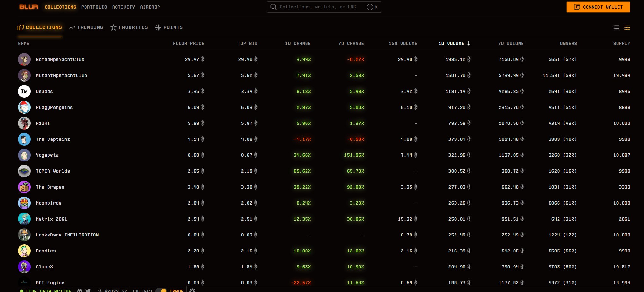644x292 pixels.
Task: Open the Favorites tab
Action: tap(129, 27)
